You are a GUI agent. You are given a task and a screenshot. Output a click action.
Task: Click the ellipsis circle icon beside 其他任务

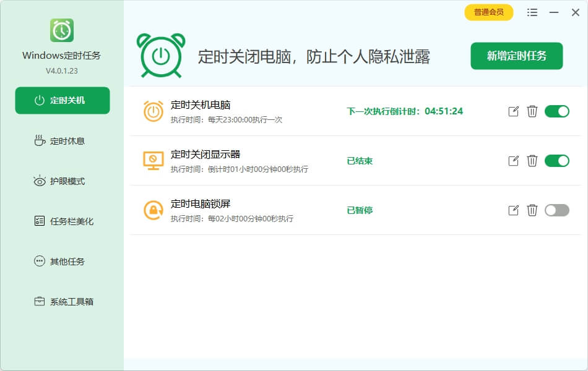click(x=40, y=261)
